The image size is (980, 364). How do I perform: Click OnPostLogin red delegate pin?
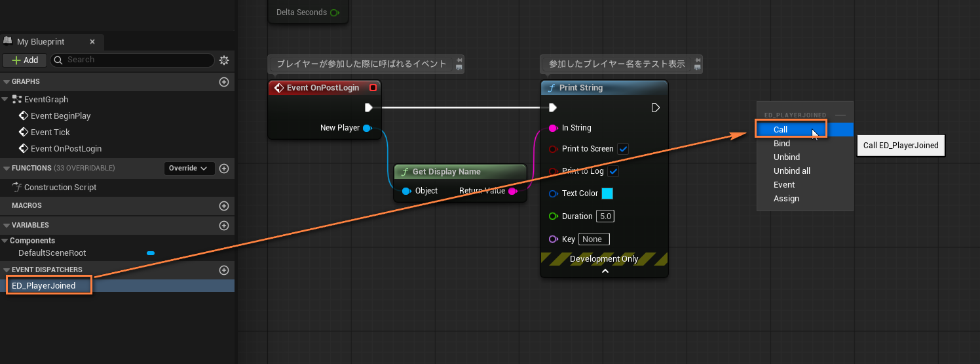tap(373, 88)
